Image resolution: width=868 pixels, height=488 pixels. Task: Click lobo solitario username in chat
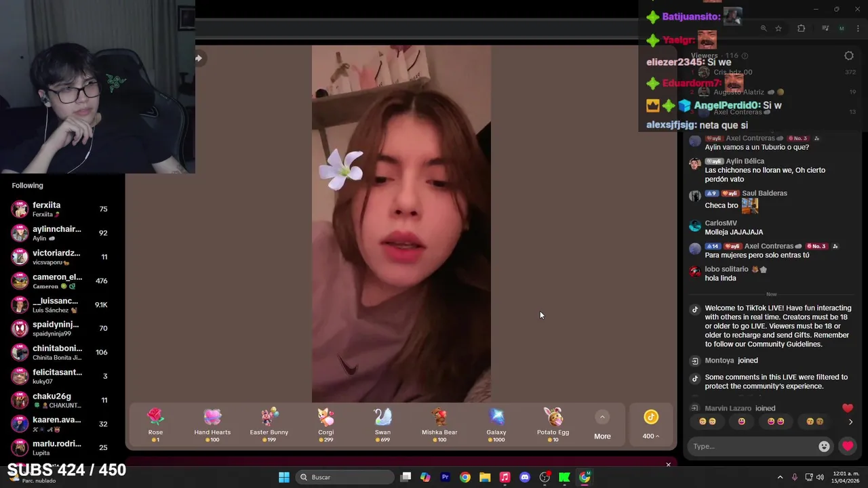tap(726, 269)
